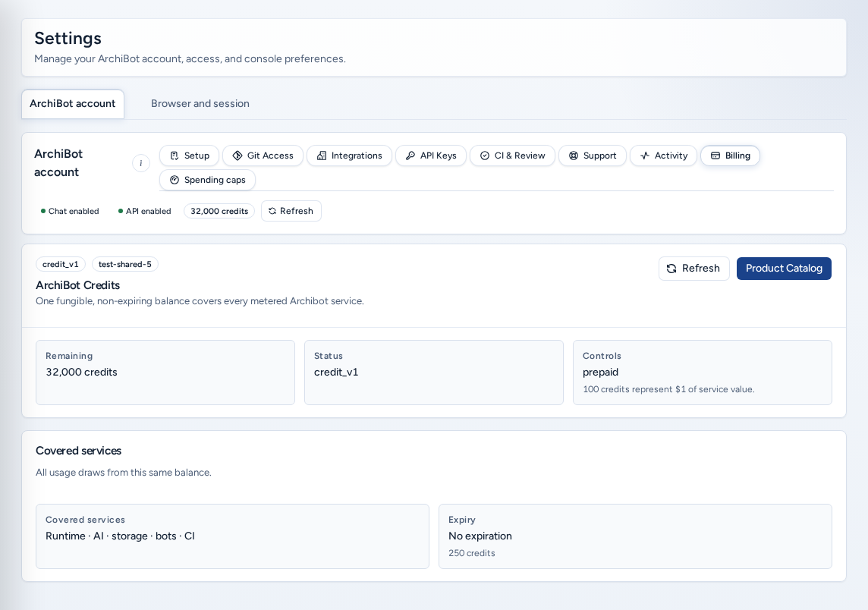868x610 pixels.
Task: Open the Product Catalog
Action: [x=784, y=269]
